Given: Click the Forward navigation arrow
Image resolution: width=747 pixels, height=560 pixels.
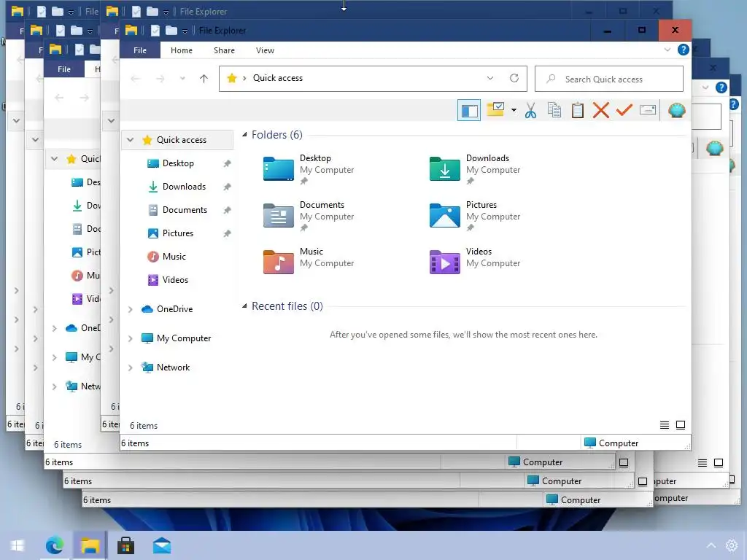Looking at the screenshot, I should tap(160, 79).
